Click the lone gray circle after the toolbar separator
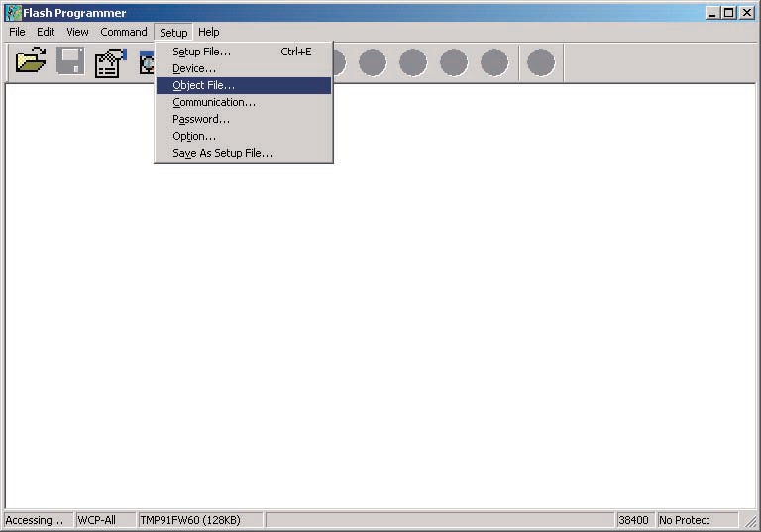 541,62
